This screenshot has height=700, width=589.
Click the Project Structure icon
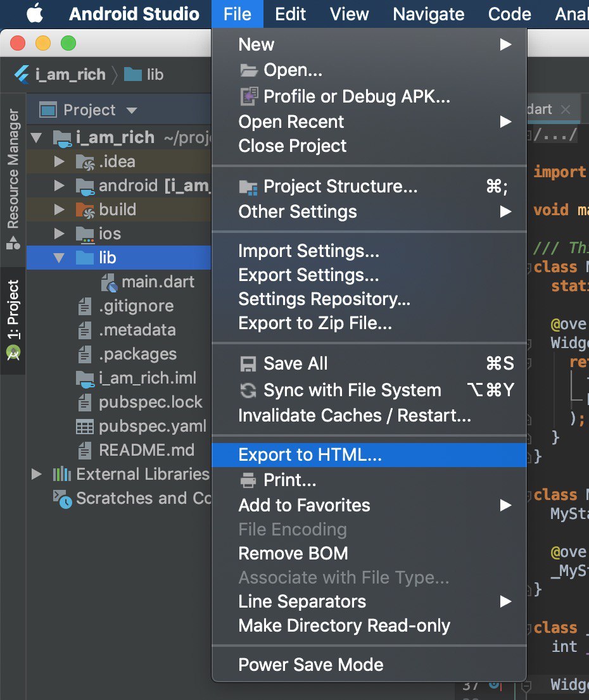(x=248, y=187)
